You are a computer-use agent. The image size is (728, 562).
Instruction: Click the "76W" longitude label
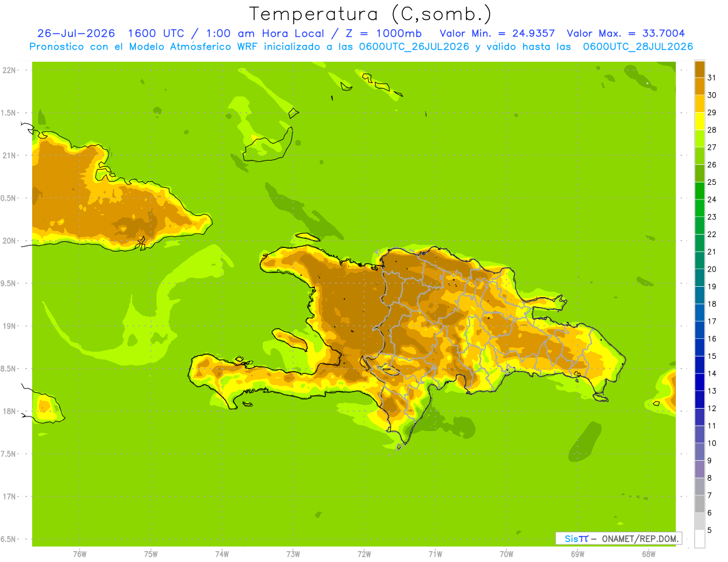(79, 554)
